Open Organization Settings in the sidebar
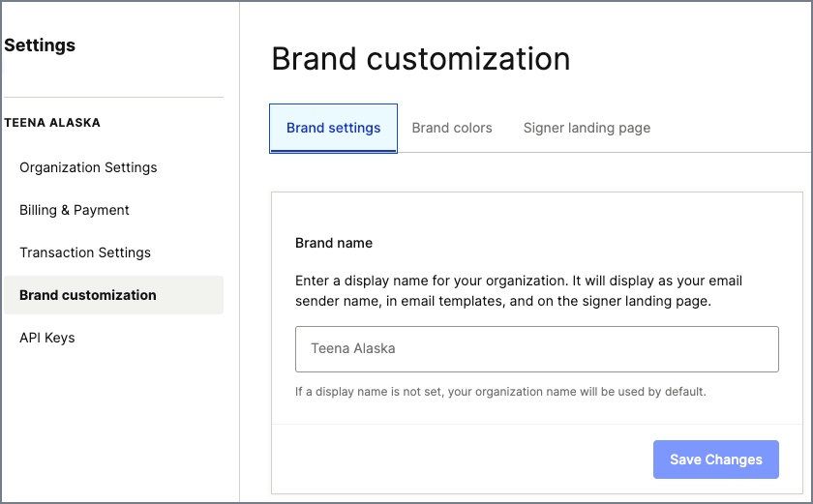This screenshot has width=813, height=504. [x=88, y=167]
